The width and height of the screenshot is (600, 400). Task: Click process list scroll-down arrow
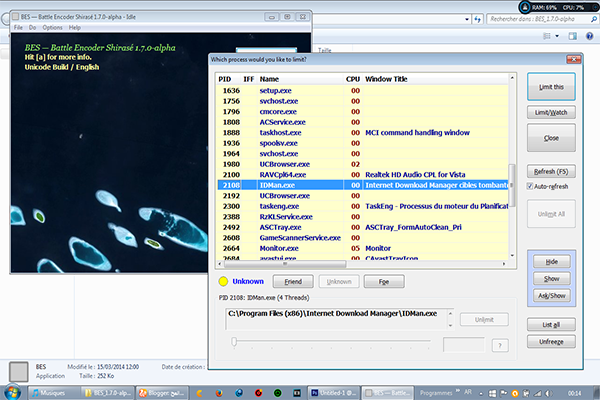click(x=512, y=256)
